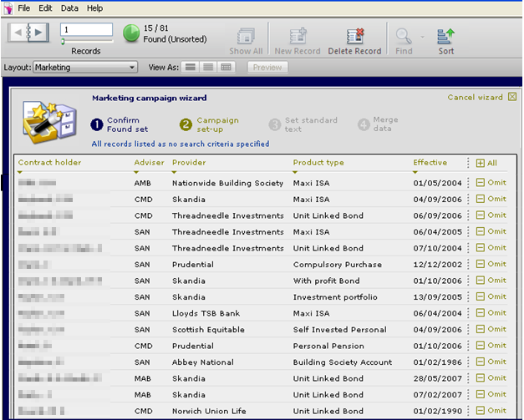524x420 pixels.
Task: Omit the Prudential Compulsory Purchase record
Action: coord(491,264)
